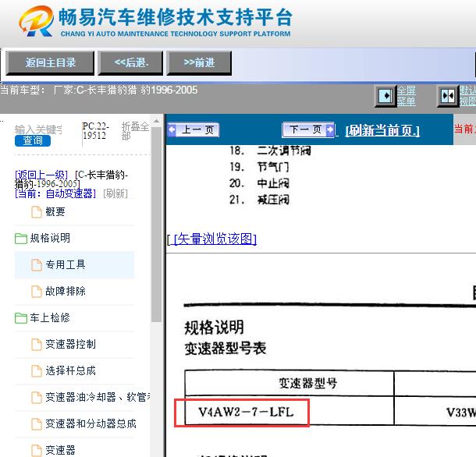Click the document icon beside 故障排除
Image resolution: width=476 pixels, height=457 pixels.
tap(37, 292)
